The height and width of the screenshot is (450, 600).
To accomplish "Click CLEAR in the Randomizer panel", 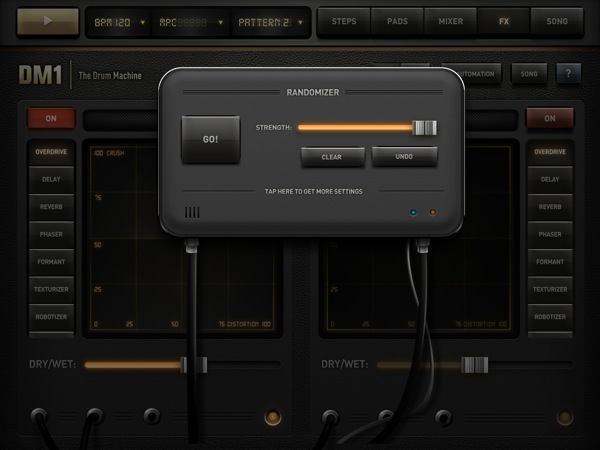I will 332,157.
